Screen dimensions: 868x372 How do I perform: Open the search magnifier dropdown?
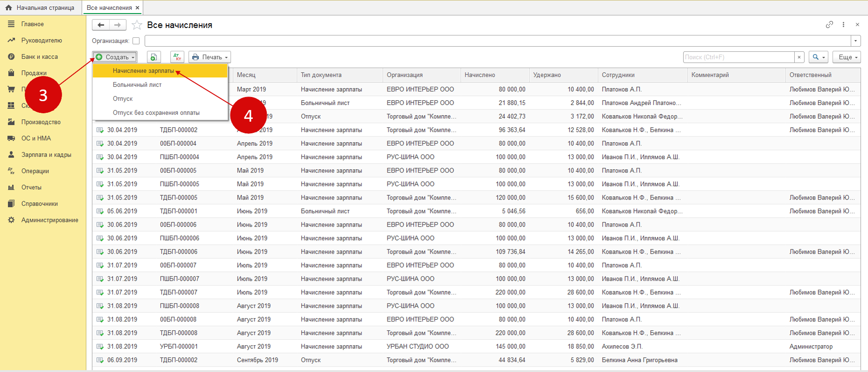(819, 57)
